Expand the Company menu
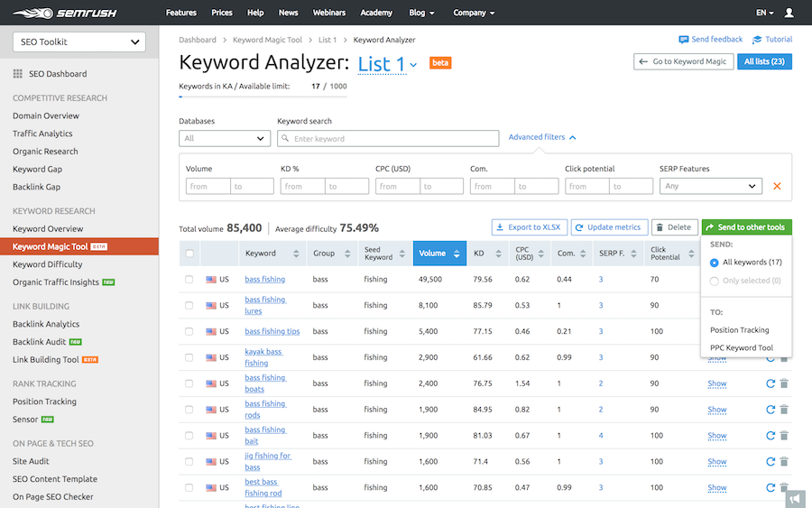This screenshot has width=812, height=508. pos(474,13)
